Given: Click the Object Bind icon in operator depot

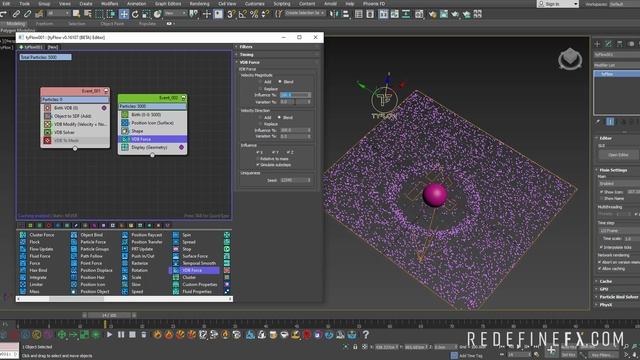Looking at the screenshot, I should (x=74, y=235).
